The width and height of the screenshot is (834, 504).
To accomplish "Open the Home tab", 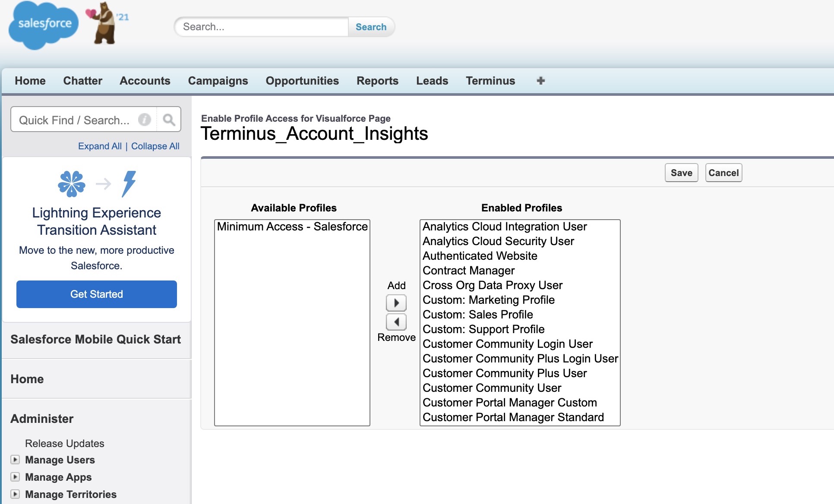I will [30, 81].
